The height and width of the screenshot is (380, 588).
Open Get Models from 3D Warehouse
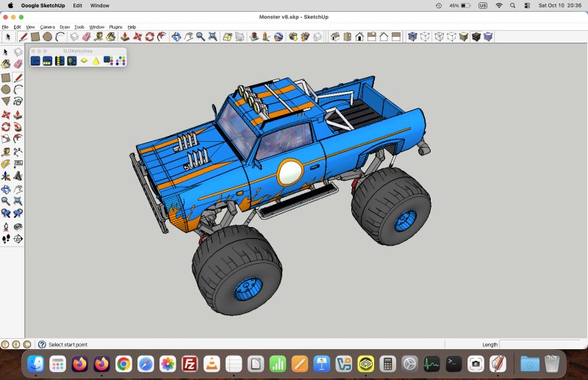(x=293, y=37)
